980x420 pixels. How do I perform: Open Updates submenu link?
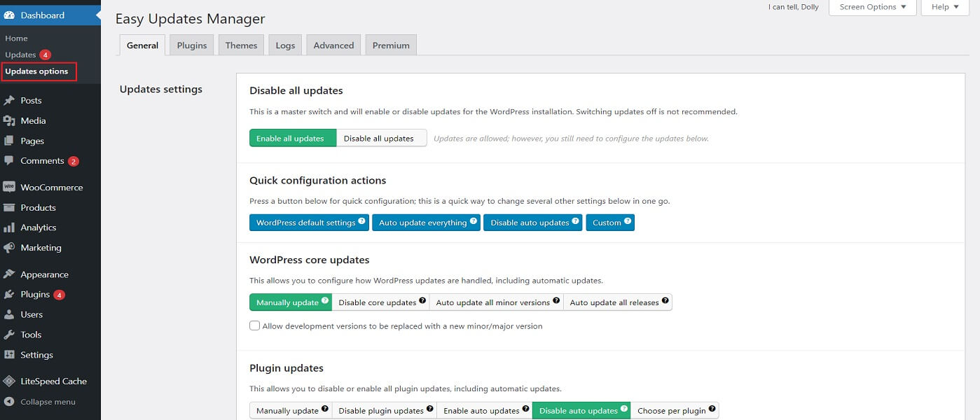pos(20,55)
